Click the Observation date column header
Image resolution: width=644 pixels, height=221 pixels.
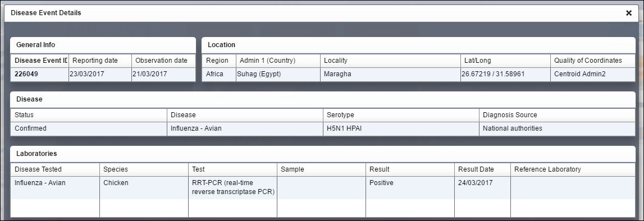(164, 61)
